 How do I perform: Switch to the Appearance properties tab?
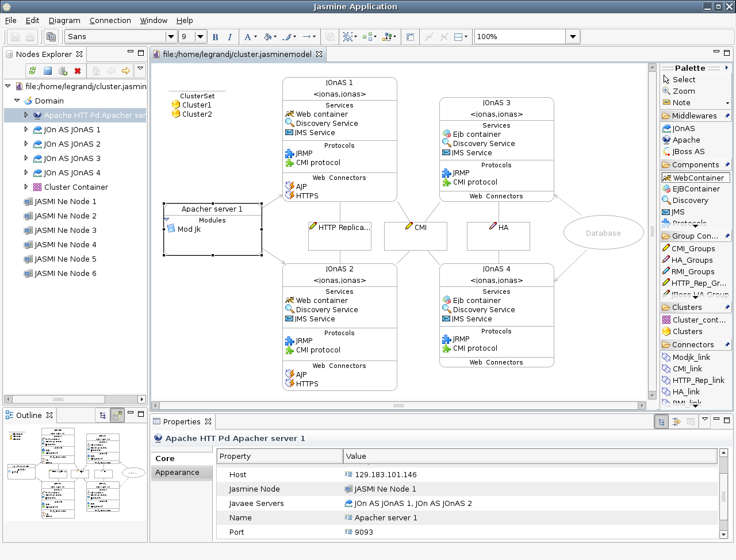tap(177, 472)
